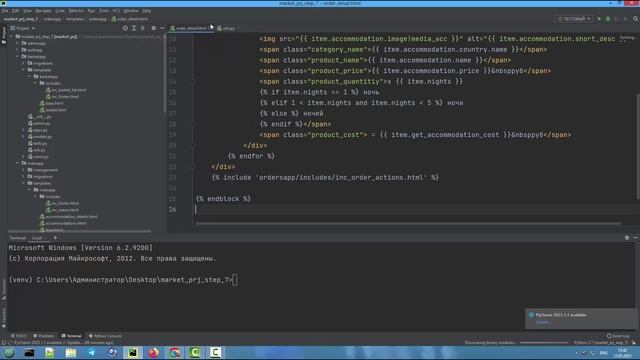Viewport: 640px width, 360px height.
Task: Click Update link in PyCharm notification
Action: point(542,322)
